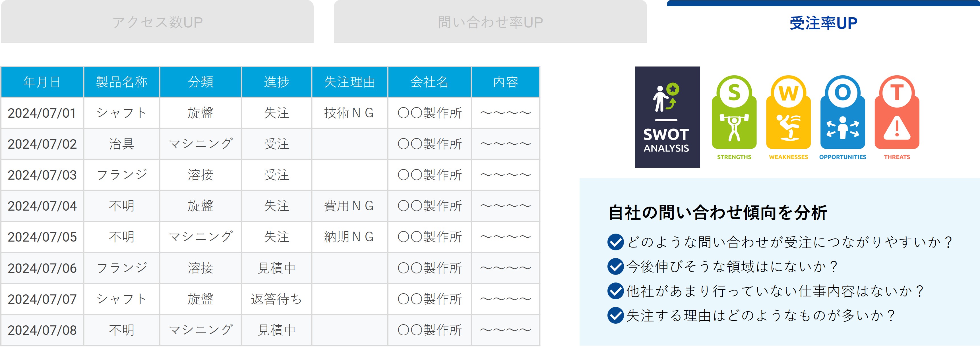Image resolution: width=980 pixels, height=347 pixels.
Task: Select the 2024/07/02 date cell
Action: (x=42, y=144)
